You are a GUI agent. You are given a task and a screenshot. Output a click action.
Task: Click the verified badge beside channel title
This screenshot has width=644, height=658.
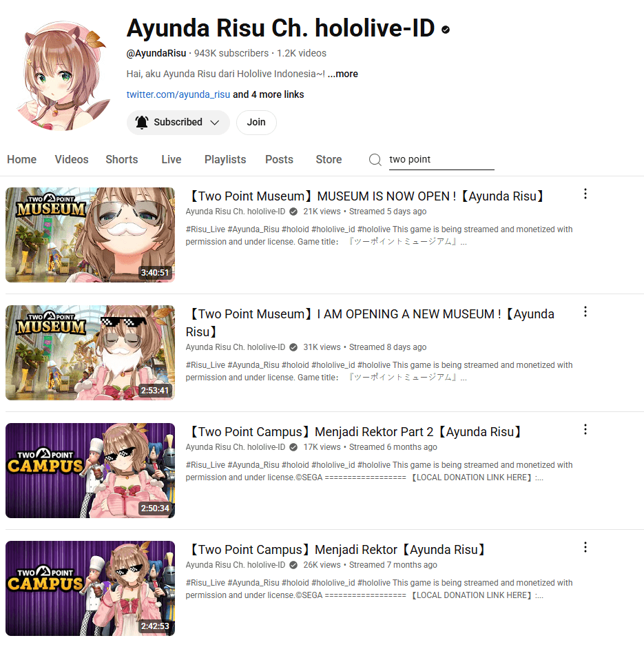[x=446, y=30]
